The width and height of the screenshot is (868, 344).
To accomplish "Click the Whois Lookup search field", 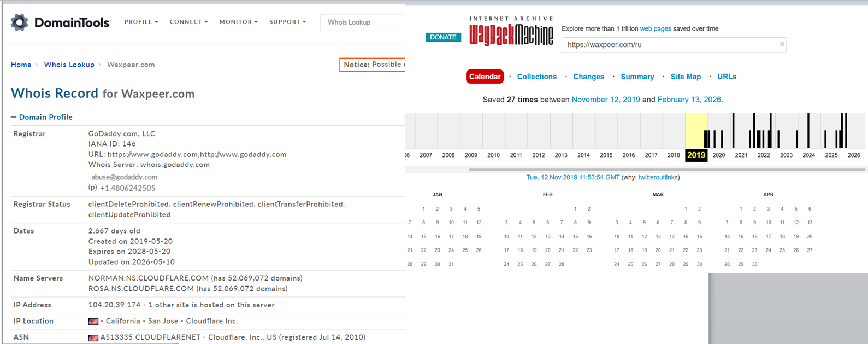I will 363,22.
